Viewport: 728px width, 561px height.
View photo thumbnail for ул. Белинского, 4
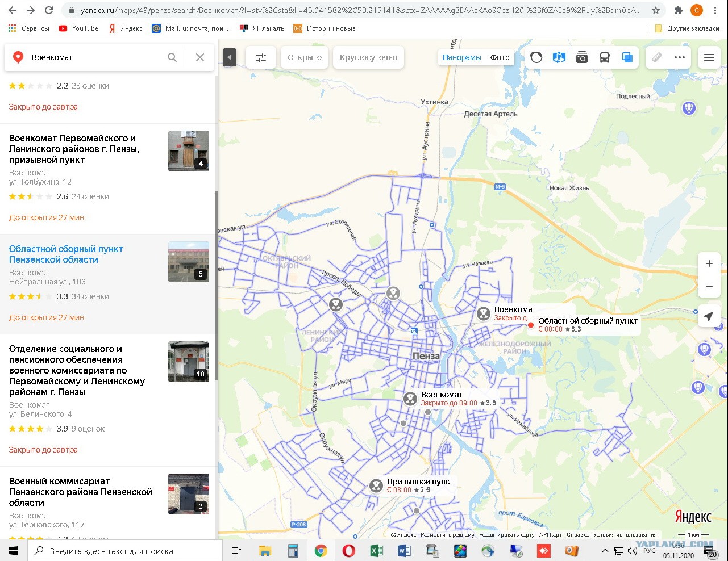point(189,362)
